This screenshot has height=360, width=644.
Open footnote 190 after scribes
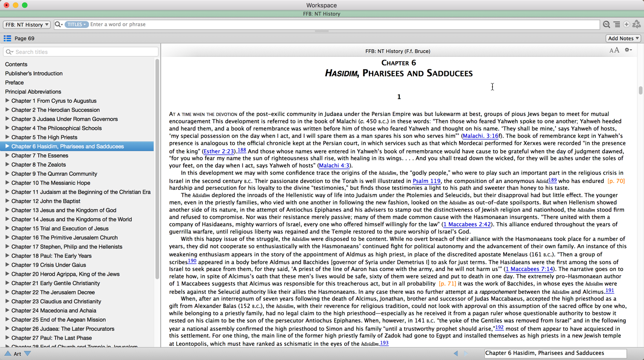click(x=192, y=261)
